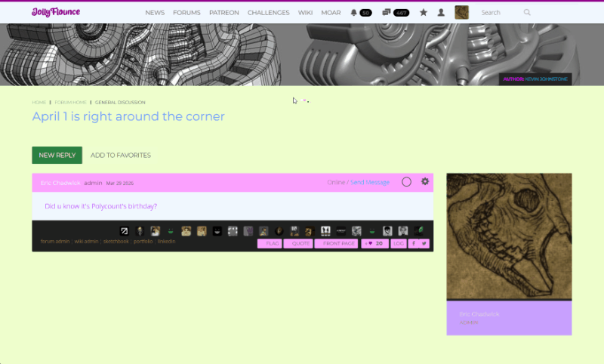Click the circle icon beside Send Message

pyautogui.click(x=406, y=182)
